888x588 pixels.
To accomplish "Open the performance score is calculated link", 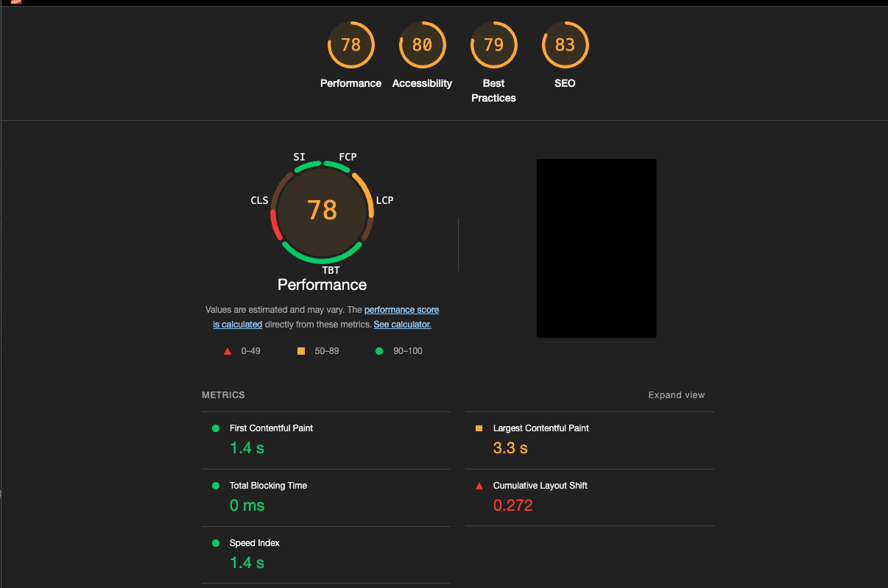I will click(x=401, y=310).
